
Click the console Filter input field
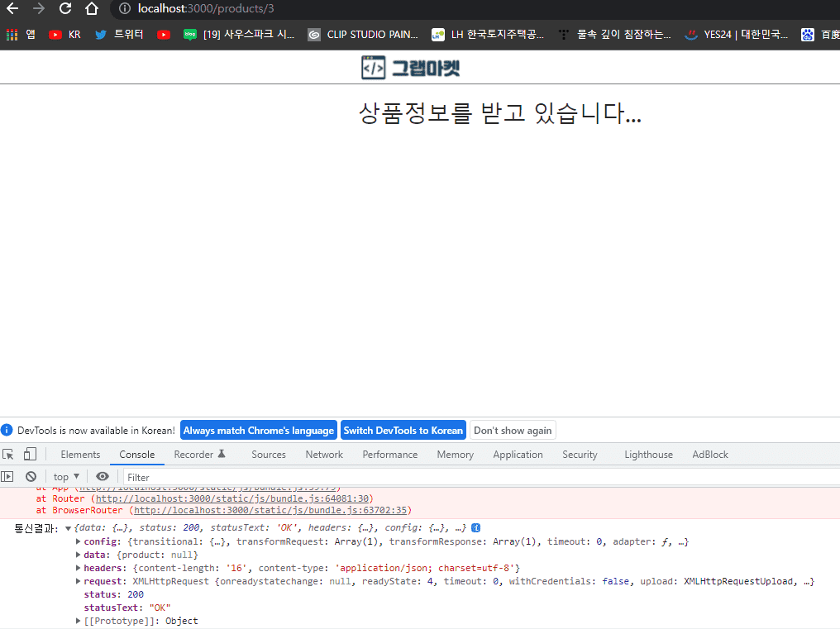[481, 477]
